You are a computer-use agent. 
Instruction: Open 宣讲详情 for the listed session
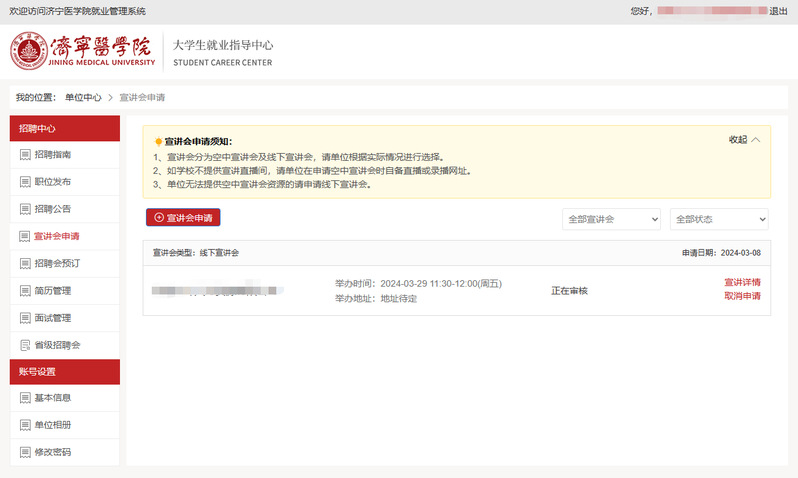tap(742, 282)
